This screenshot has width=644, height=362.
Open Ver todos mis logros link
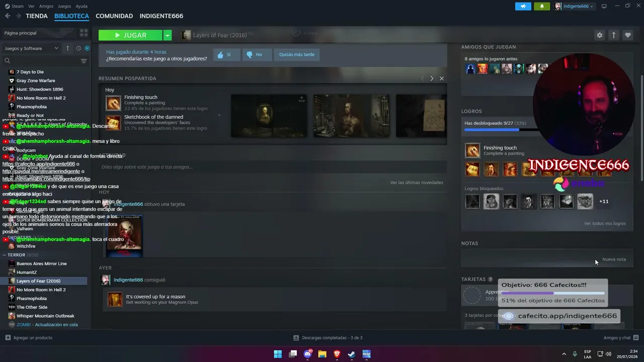click(x=605, y=223)
